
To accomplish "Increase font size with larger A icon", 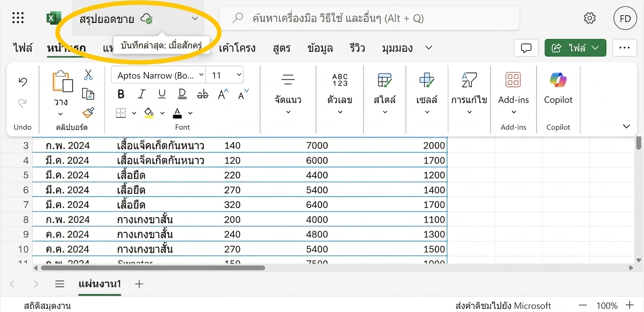I will [223, 94].
